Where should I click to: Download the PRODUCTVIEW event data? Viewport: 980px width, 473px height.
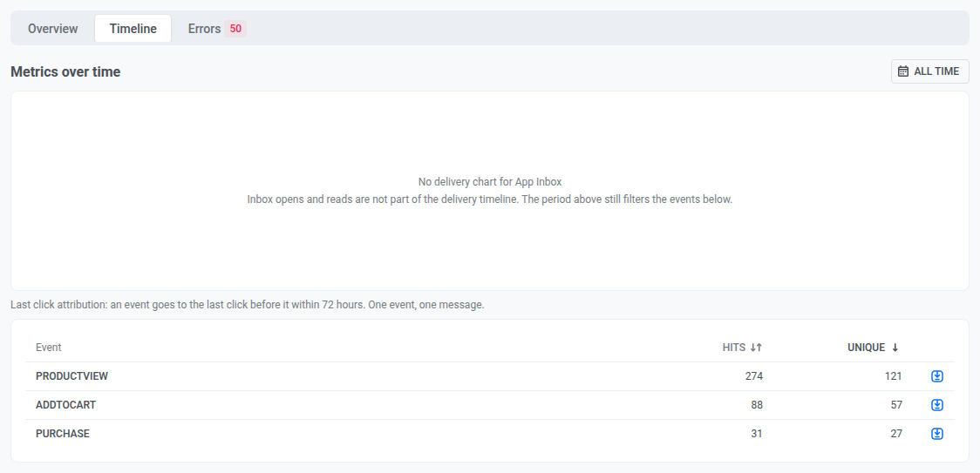(x=937, y=376)
